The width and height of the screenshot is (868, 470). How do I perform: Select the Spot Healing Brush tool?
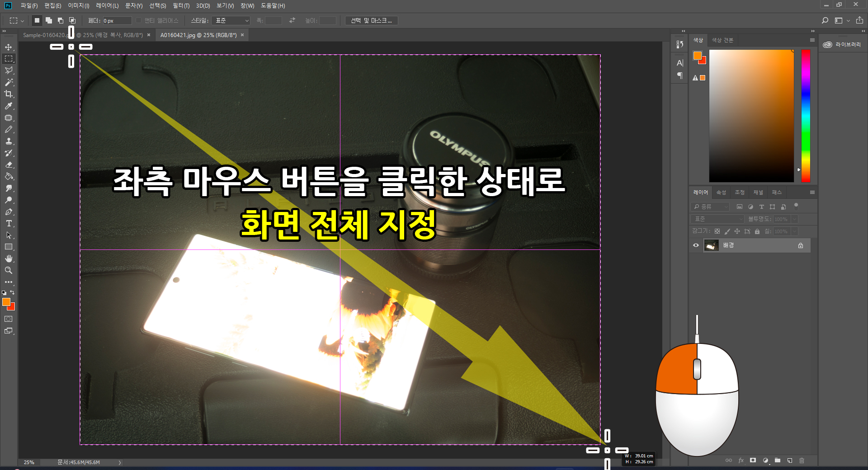[x=9, y=117]
